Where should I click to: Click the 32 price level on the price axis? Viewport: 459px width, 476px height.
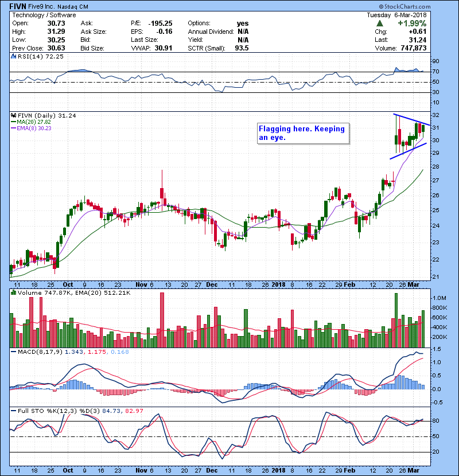pyautogui.click(x=435, y=115)
